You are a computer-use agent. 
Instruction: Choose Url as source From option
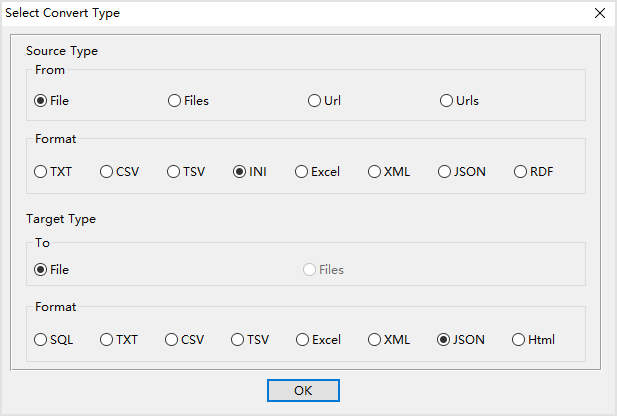pyautogui.click(x=315, y=101)
